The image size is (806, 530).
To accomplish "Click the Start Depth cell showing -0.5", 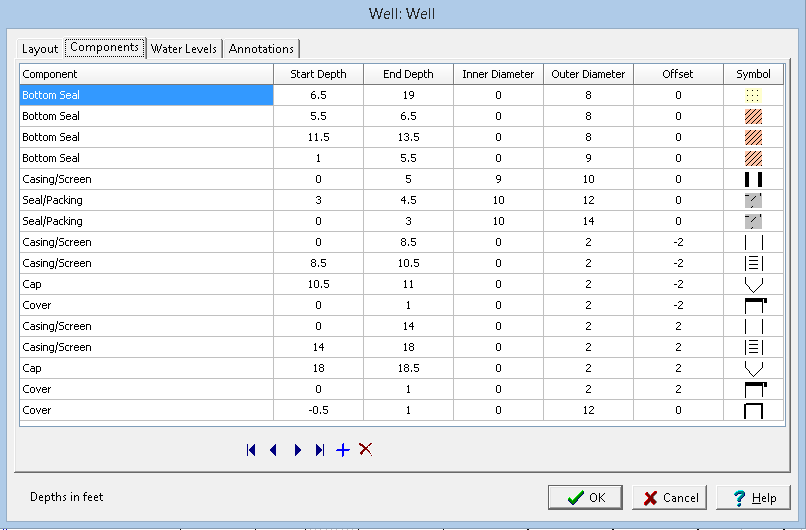I will click(319, 410).
